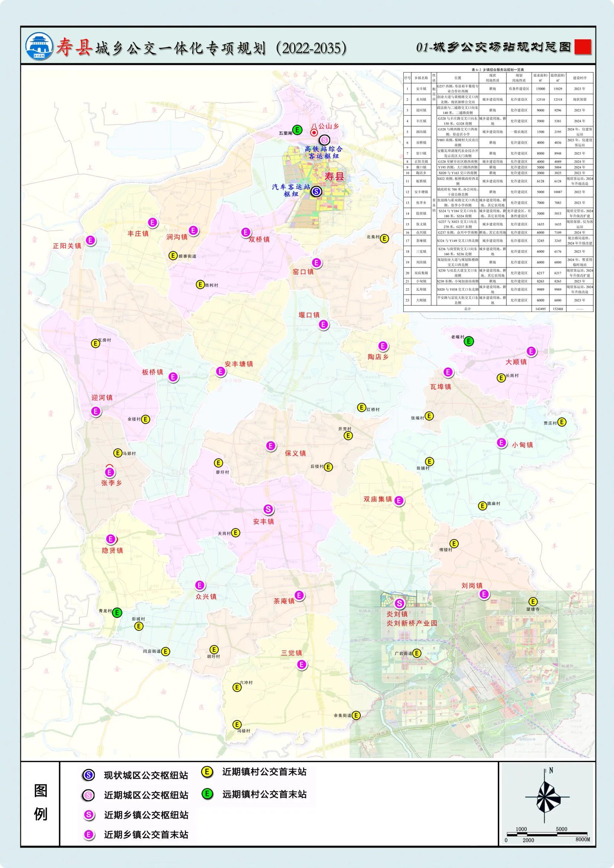Select the yellow E marker at 望塘寺
This screenshot has width=614, height=868.
[533, 601]
